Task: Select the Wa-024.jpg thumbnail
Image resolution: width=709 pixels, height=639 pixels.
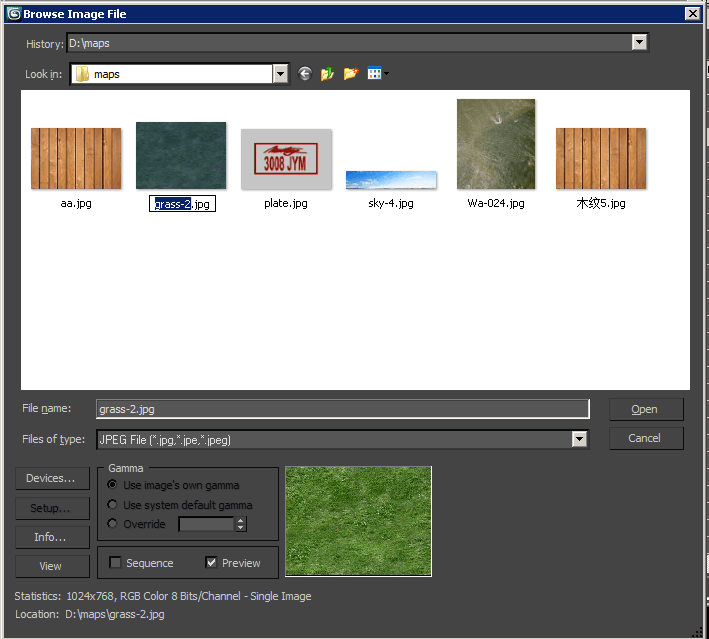Action: (x=496, y=145)
